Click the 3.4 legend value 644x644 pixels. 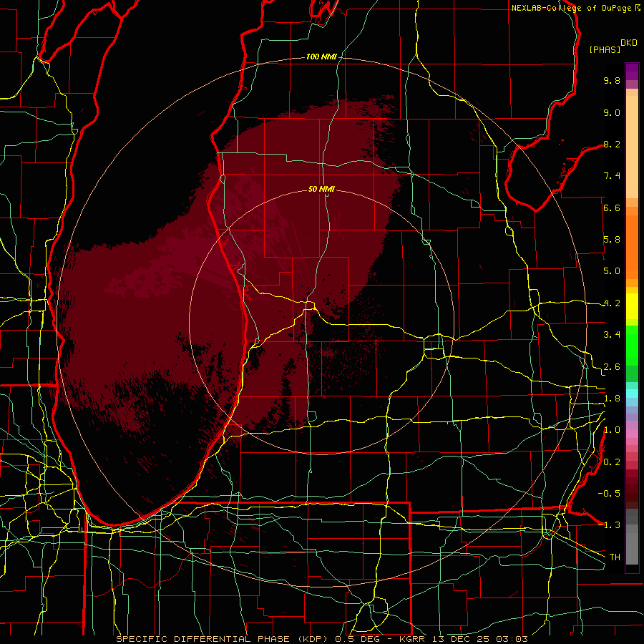[x=612, y=335]
